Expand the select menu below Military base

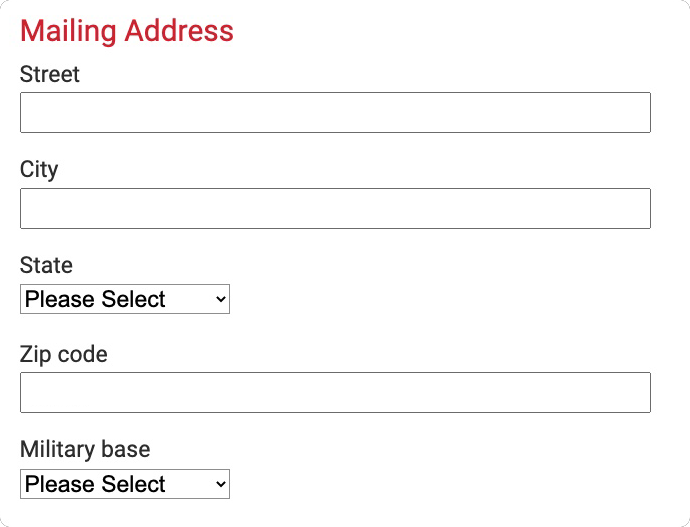click(x=125, y=484)
